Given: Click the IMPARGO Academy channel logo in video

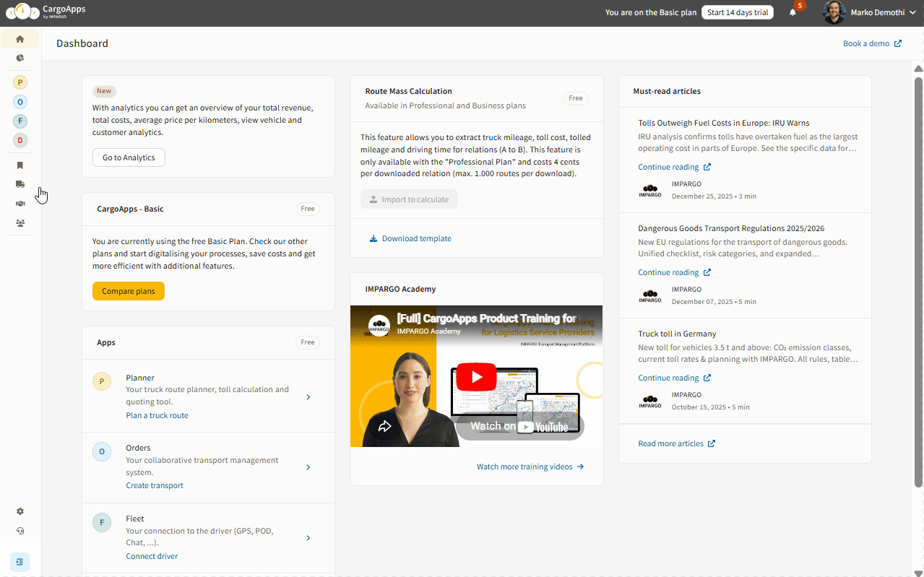Looking at the screenshot, I should coord(379,326).
